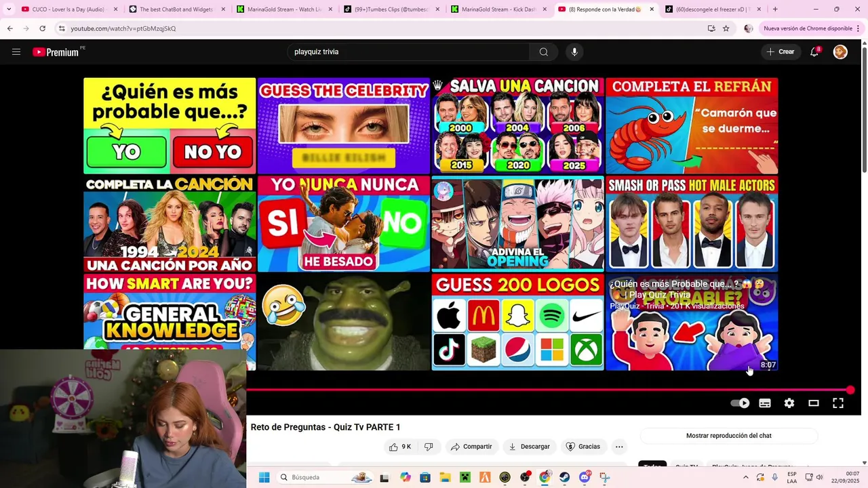
Task: Click the taskbar Búsqueda search box
Action: coord(325,477)
